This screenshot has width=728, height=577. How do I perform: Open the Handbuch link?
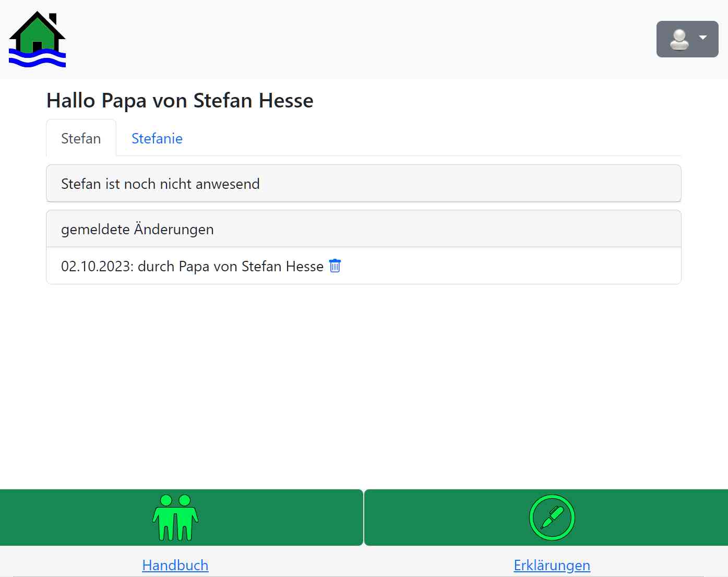pyautogui.click(x=175, y=565)
